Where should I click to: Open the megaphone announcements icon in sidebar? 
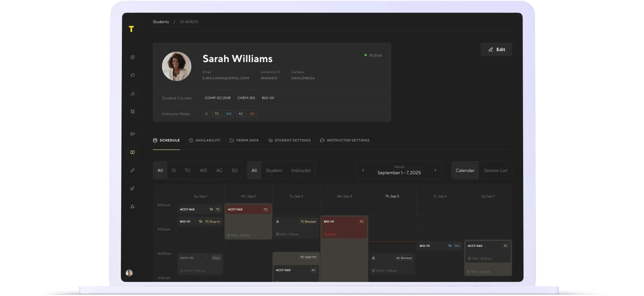[132, 75]
